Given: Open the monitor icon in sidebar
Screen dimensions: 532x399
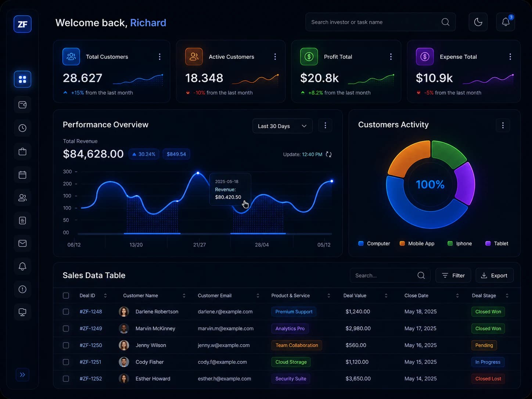Looking at the screenshot, I should pos(22,312).
